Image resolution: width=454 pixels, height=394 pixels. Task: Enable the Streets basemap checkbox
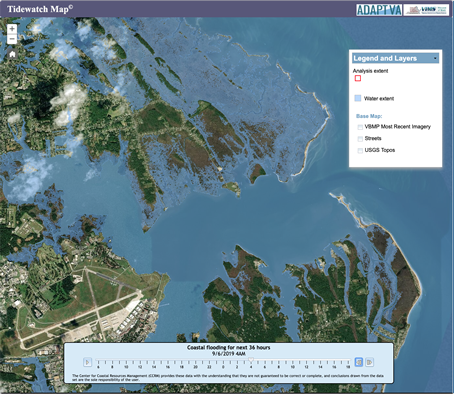(360, 139)
